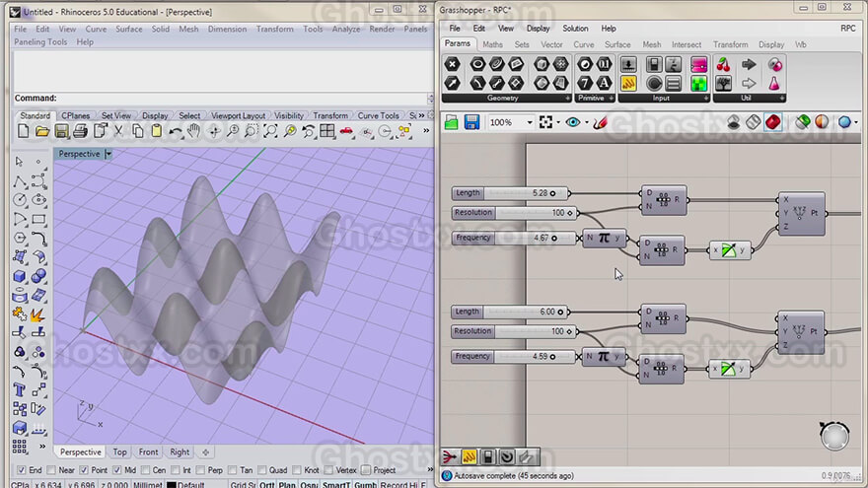Select the Polyline tool in Rhino sidebar
This screenshot has height=488, width=868.
coord(20,181)
